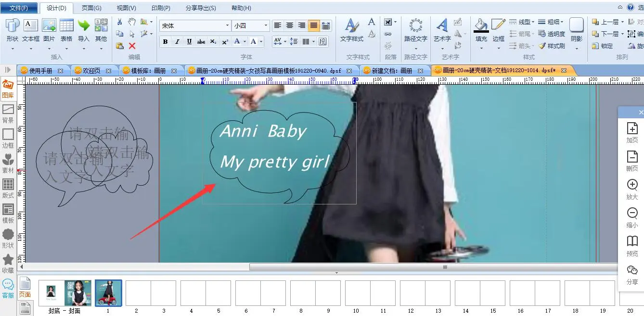Toggle underline formatting

(189, 42)
